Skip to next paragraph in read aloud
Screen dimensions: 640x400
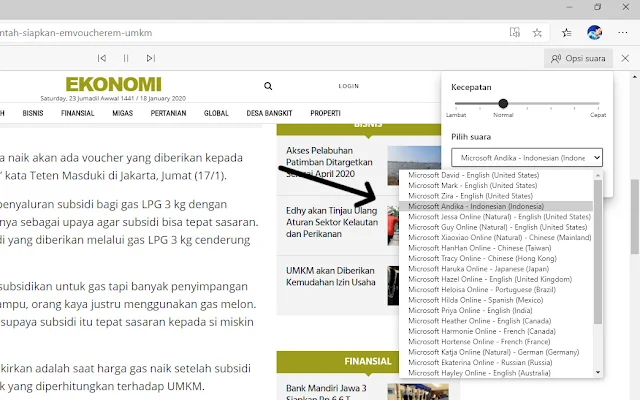coord(151,58)
